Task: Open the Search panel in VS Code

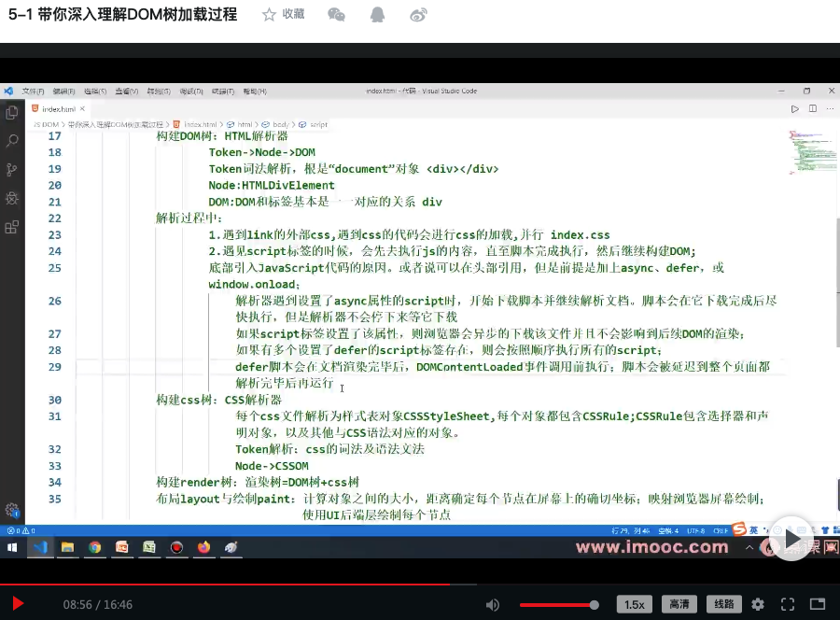Action: (10, 139)
